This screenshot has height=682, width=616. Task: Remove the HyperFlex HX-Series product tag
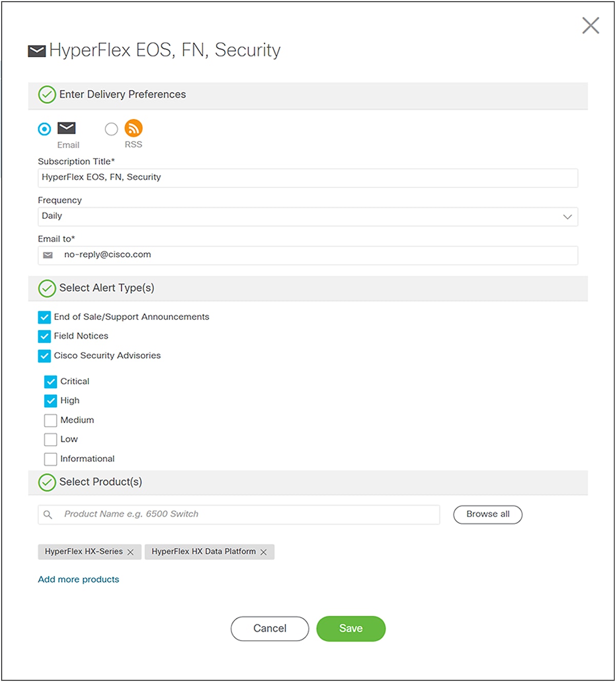tap(130, 552)
